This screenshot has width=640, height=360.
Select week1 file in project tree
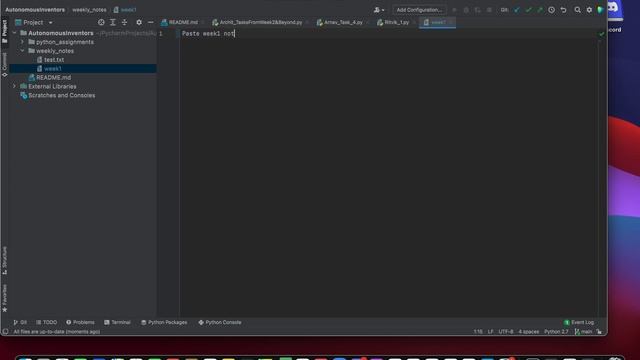(83, 69)
